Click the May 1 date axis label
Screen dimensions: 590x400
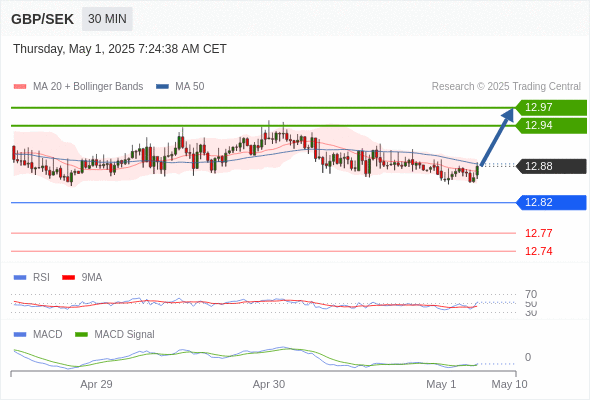tap(441, 385)
